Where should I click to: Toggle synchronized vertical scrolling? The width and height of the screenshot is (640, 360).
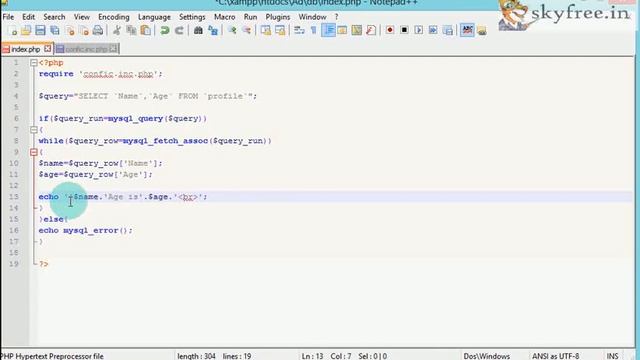266,31
